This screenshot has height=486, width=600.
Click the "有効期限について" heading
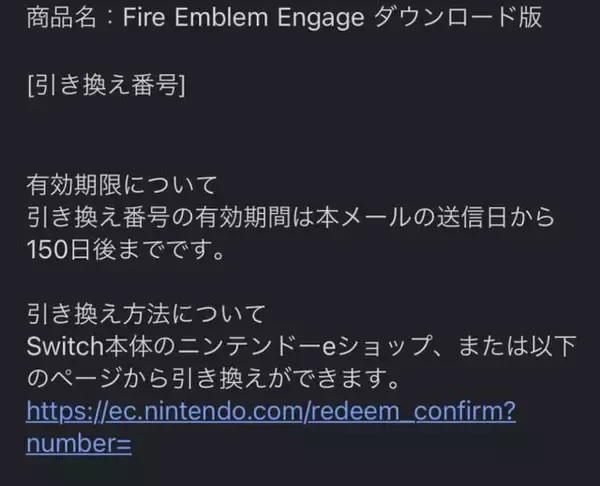[123, 184]
